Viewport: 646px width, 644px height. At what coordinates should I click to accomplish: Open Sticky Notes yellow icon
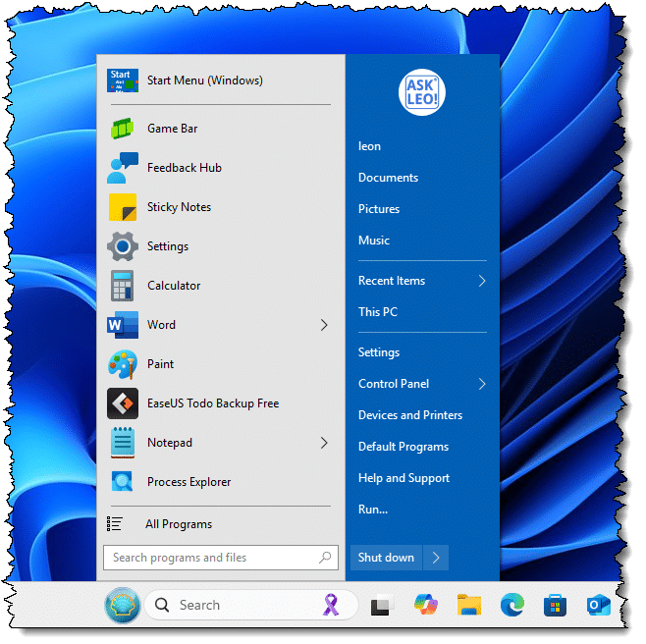coord(124,209)
